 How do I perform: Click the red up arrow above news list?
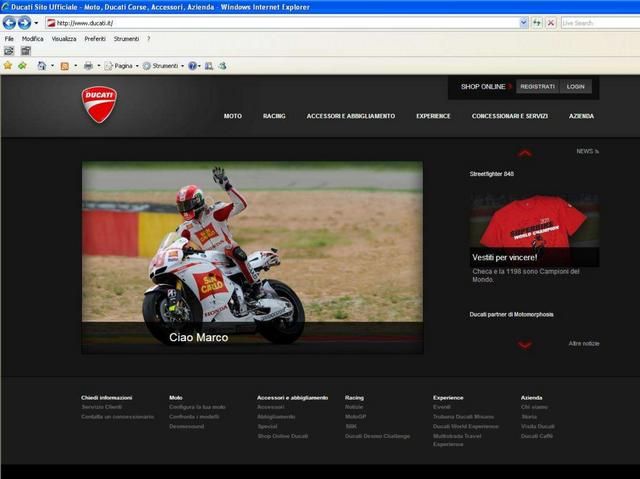(x=525, y=153)
